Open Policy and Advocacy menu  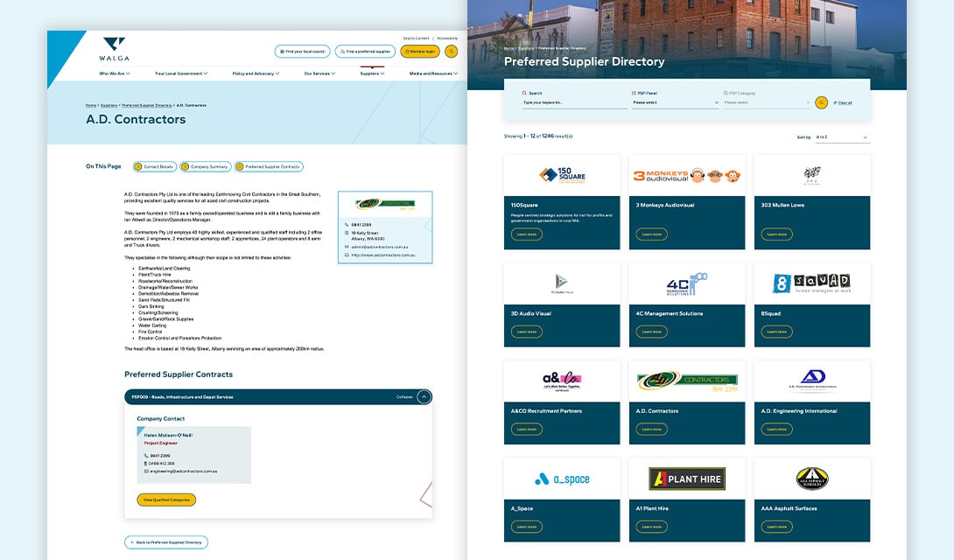(x=256, y=73)
